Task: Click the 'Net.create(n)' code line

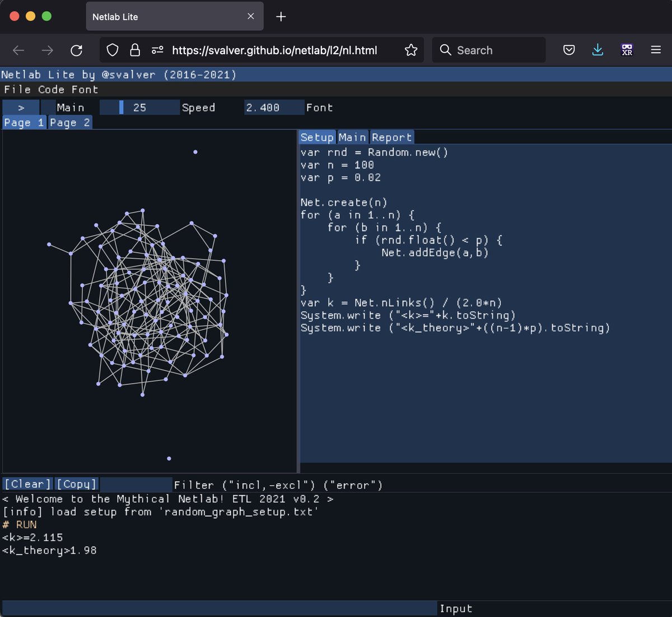Action: pos(344,203)
